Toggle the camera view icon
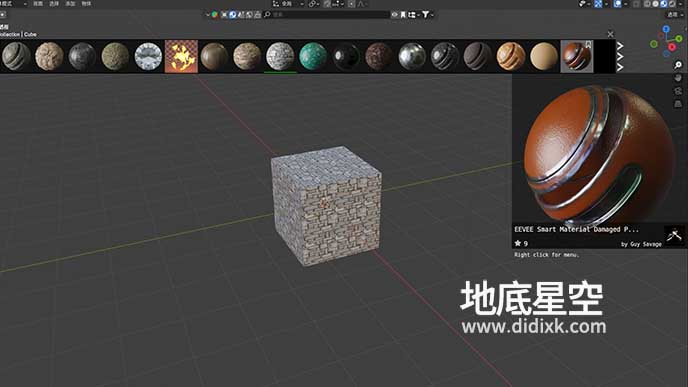 click(678, 91)
